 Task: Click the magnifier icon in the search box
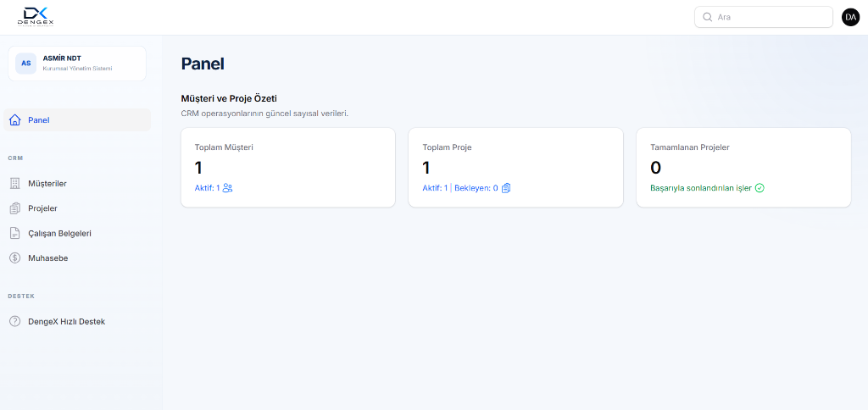click(707, 17)
